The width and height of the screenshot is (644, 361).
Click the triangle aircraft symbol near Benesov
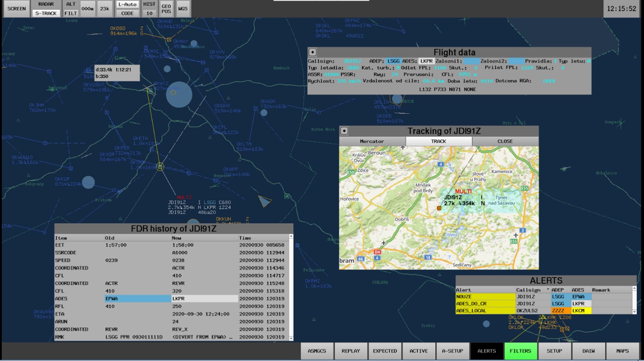(264, 201)
